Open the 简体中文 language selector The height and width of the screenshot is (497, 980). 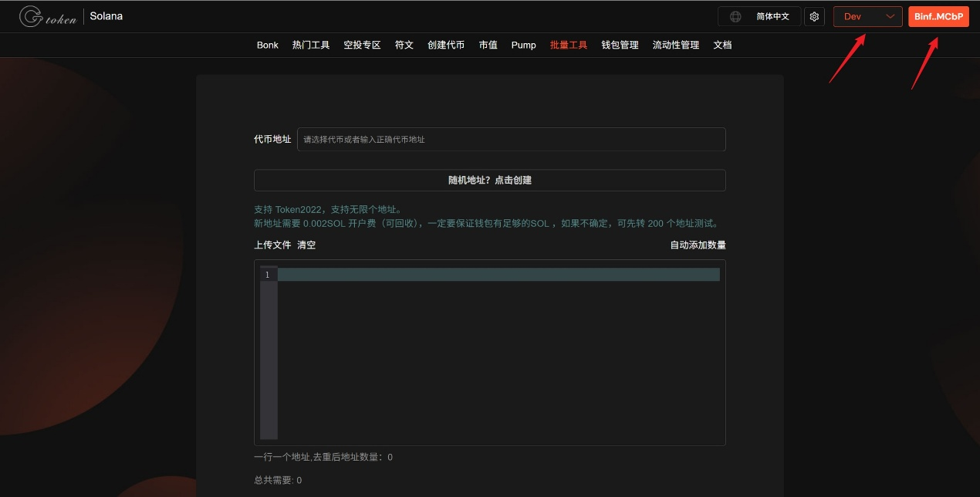click(774, 16)
